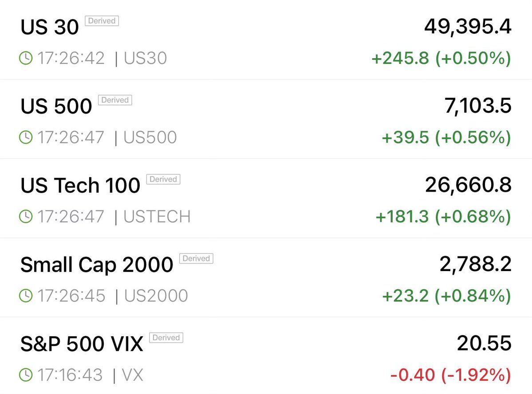Select the US Tech 100 index name
The width and height of the screenshot is (532, 394).
point(80,185)
